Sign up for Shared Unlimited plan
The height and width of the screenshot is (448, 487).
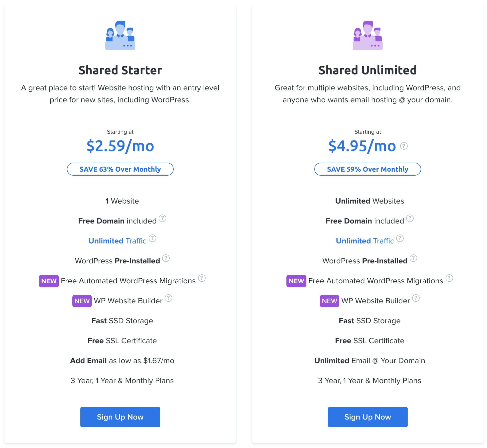[x=367, y=417]
